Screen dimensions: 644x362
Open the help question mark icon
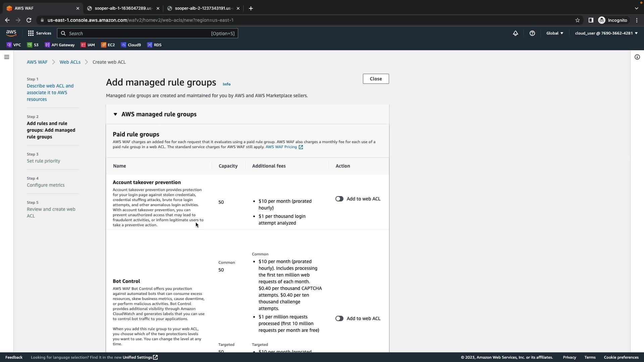tap(532, 33)
